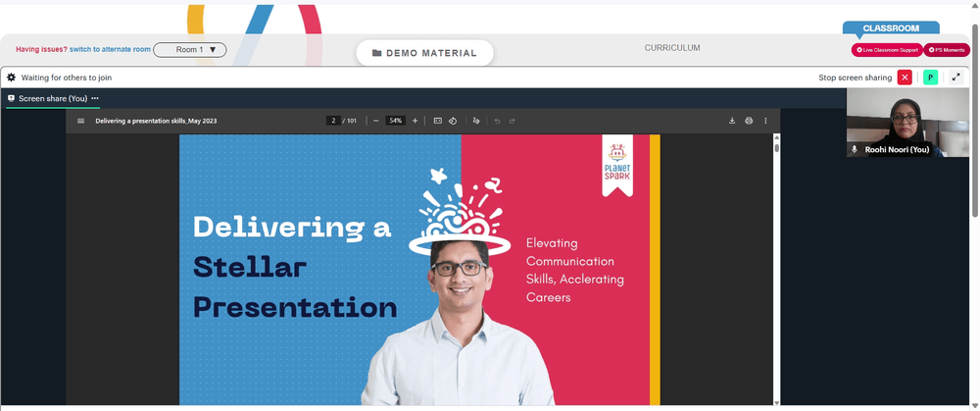Click the fit to page icon
This screenshot has height=411, width=980.
click(437, 121)
